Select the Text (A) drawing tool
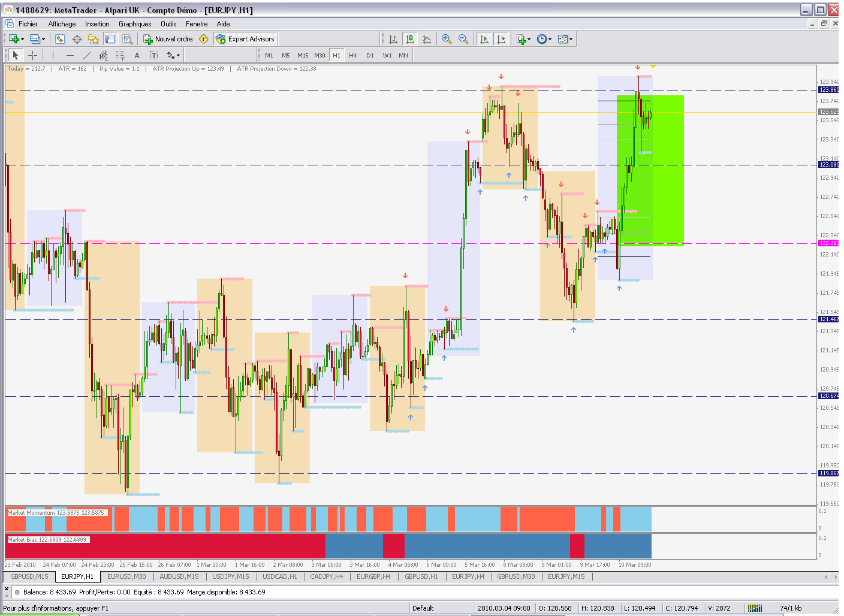Screen dimensions: 844x616 click(x=137, y=55)
